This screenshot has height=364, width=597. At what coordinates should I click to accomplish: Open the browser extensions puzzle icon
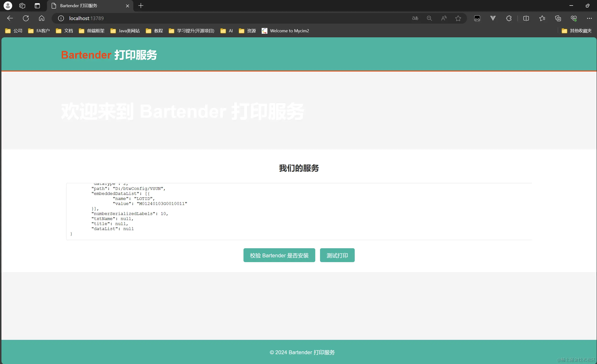(509, 18)
